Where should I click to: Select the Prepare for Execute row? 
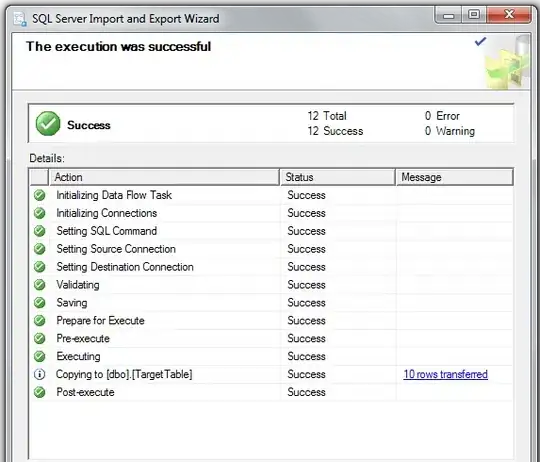271,321
